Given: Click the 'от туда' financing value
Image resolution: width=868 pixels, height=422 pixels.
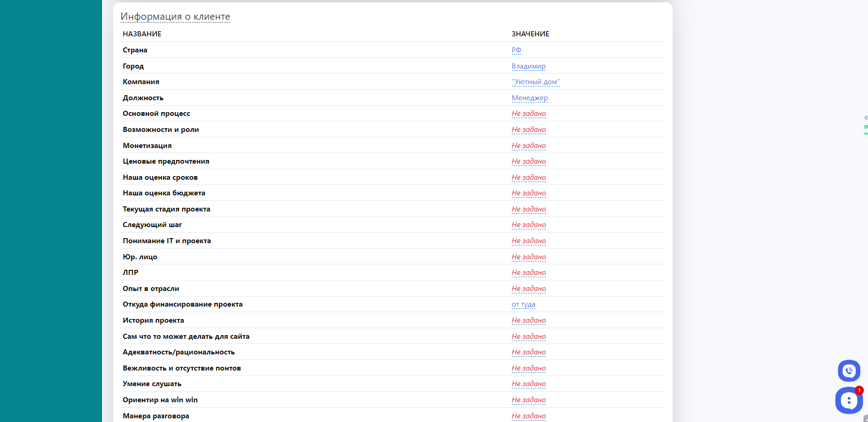Looking at the screenshot, I should [523, 304].
